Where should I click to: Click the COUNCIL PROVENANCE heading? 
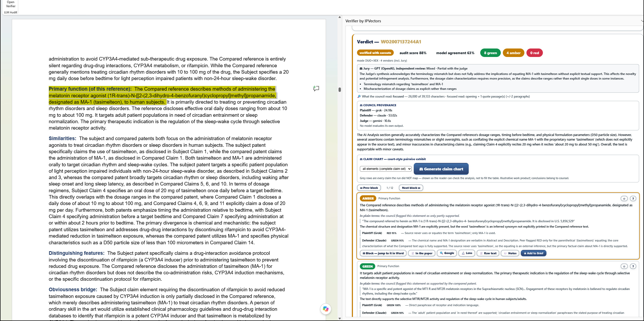click(378, 105)
